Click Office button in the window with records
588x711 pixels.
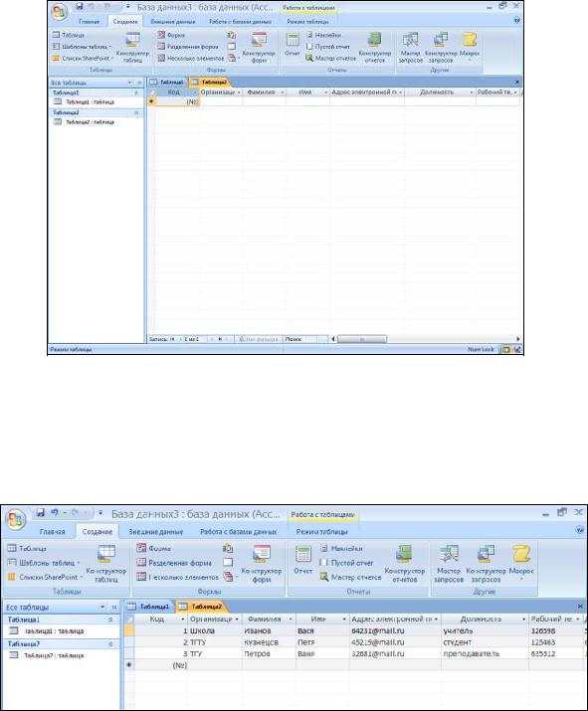(x=17, y=519)
